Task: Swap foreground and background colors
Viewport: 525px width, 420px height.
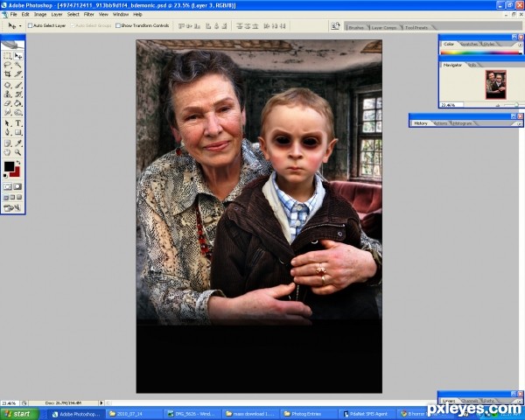Action: point(18,163)
